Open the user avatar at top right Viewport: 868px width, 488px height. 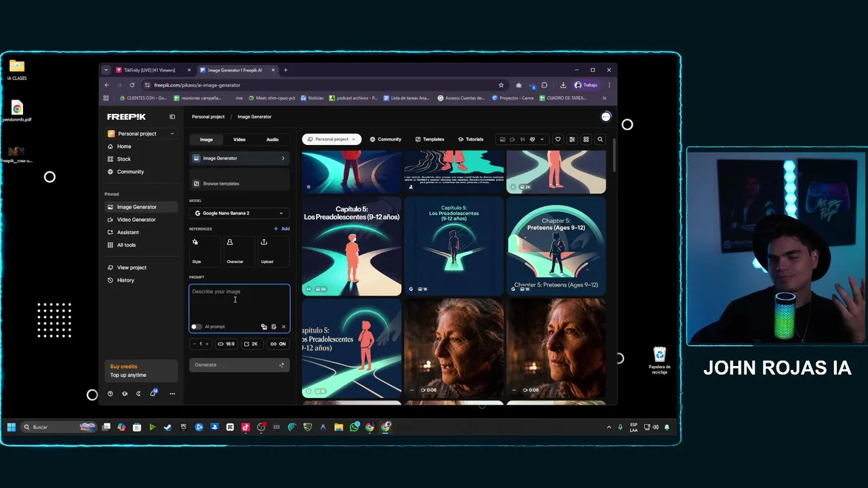pos(606,117)
